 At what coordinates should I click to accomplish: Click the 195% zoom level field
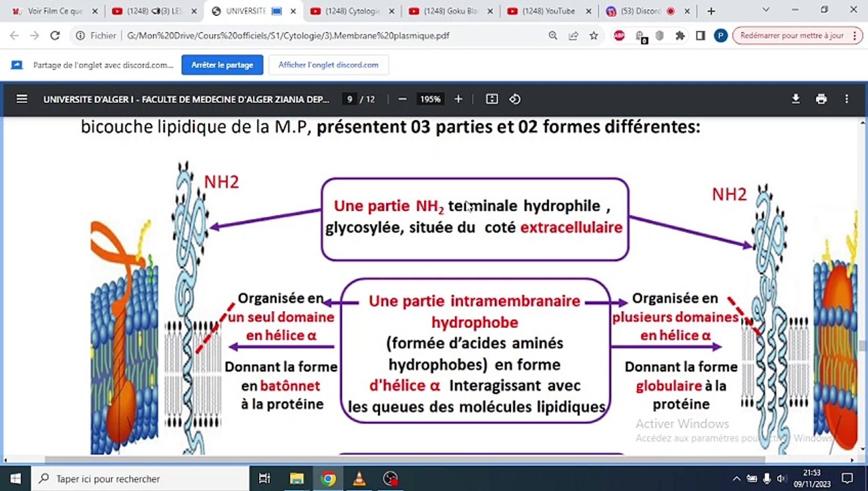[430, 99]
